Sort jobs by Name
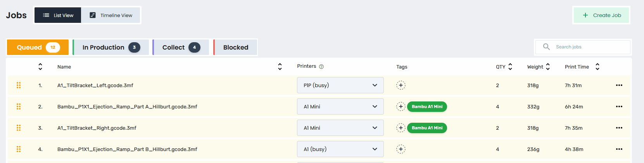Screen dimensions: 644x163 point(280,67)
